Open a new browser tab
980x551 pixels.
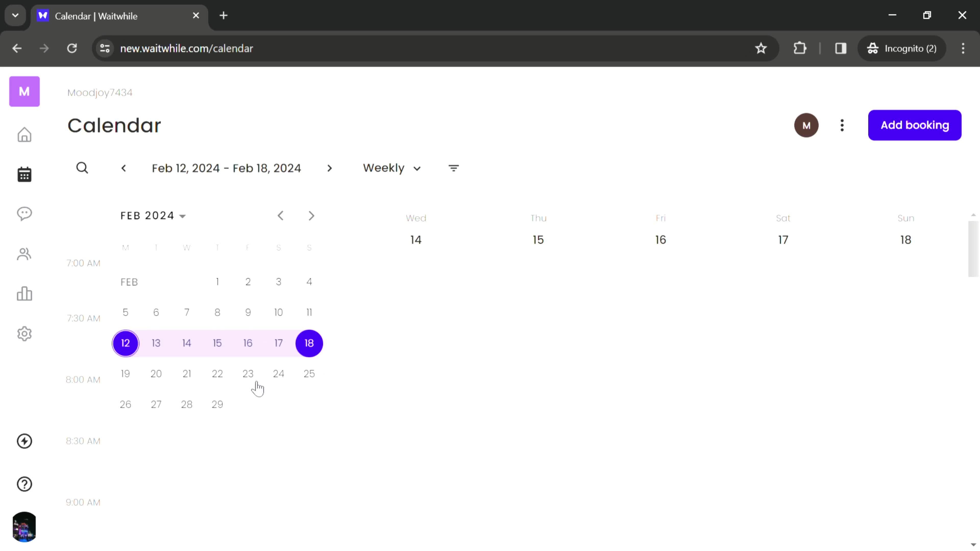[x=224, y=16]
